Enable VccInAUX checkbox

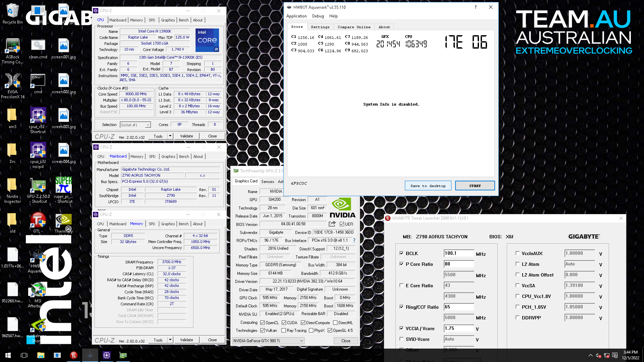[x=518, y=253]
